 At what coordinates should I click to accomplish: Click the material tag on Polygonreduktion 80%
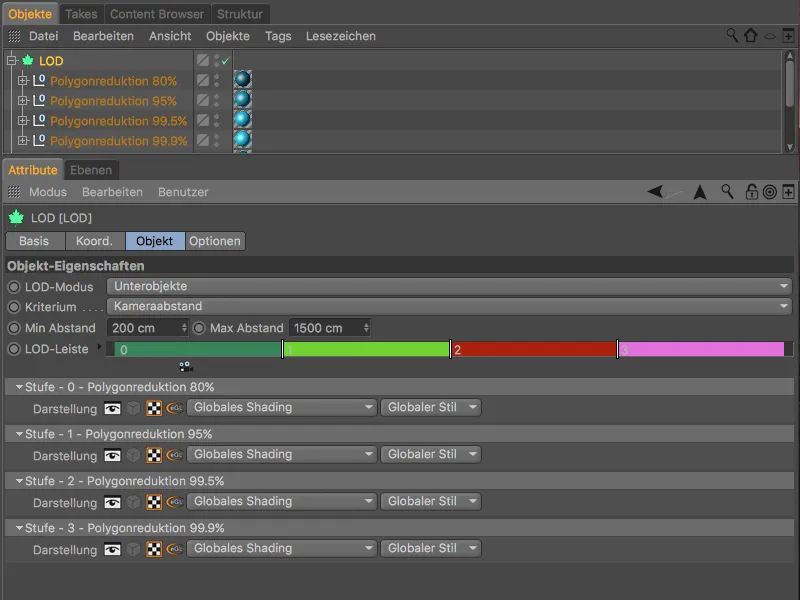pyautogui.click(x=242, y=79)
